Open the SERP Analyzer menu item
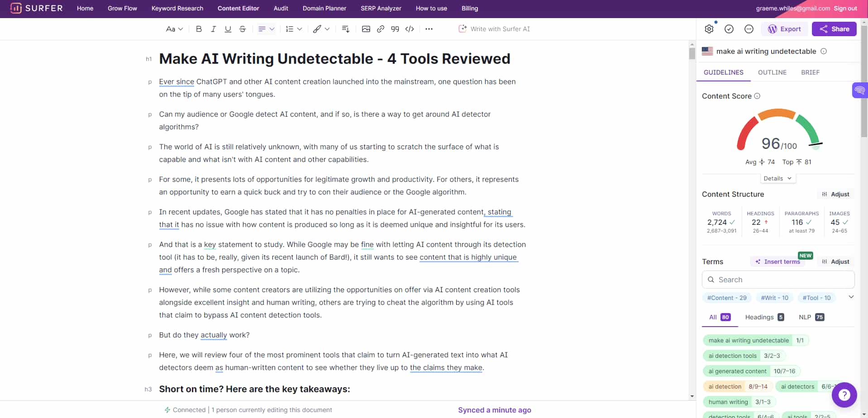Screen dimensions: 868x418 [x=381, y=8]
